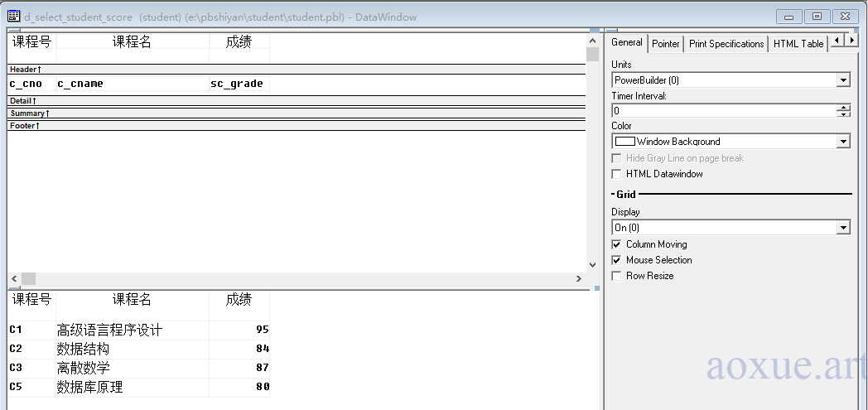
Task: Open the Grid Display dropdown
Action: pos(843,228)
